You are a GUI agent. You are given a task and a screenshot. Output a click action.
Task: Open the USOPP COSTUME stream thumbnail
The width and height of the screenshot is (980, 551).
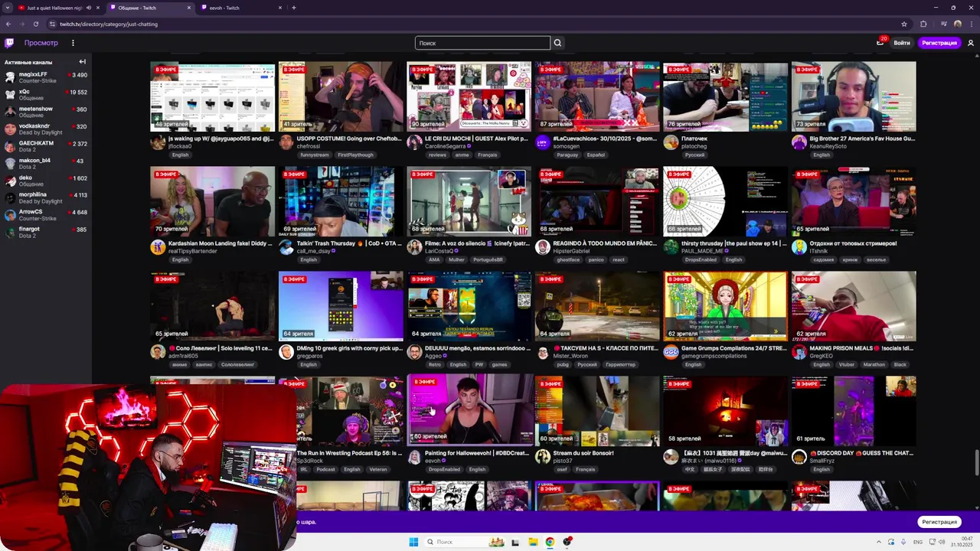pyautogui.click(x=341, y=96)
